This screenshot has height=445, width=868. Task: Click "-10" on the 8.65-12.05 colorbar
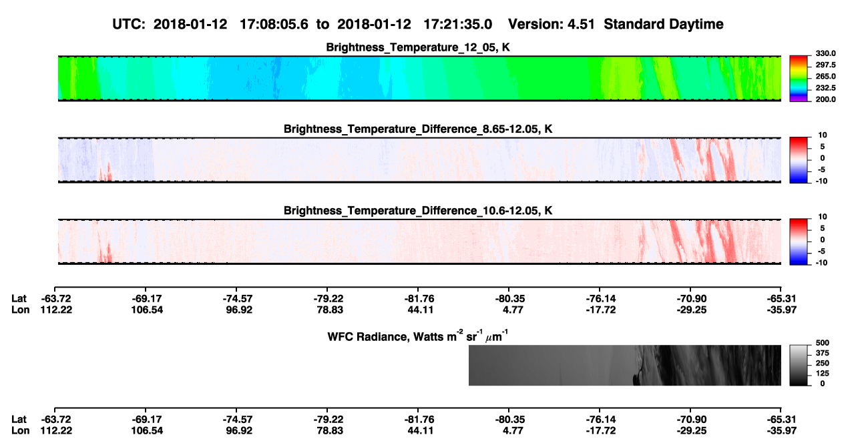point(822,180)
